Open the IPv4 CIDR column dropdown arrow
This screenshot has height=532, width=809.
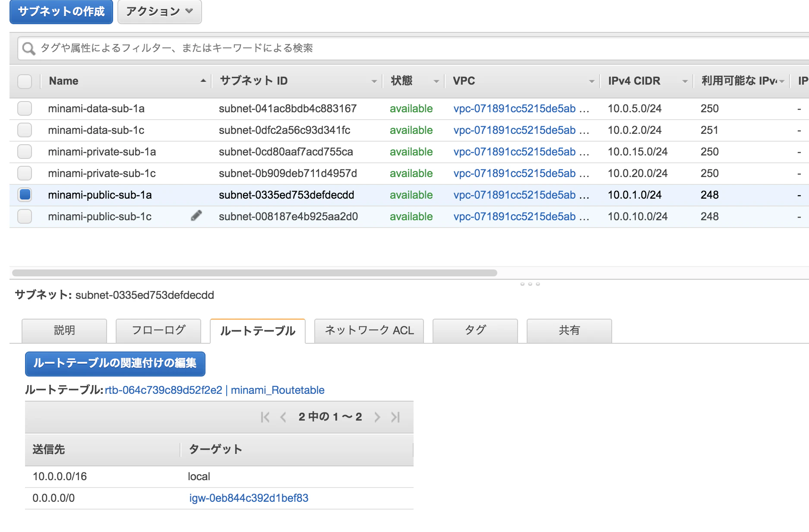(685, 81)
